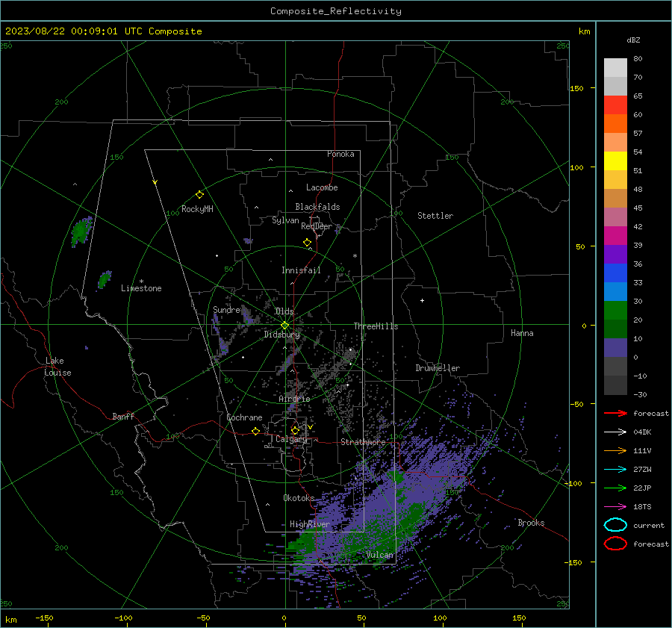
Task: Click the Drumheller label
Action: coord(438,368)
